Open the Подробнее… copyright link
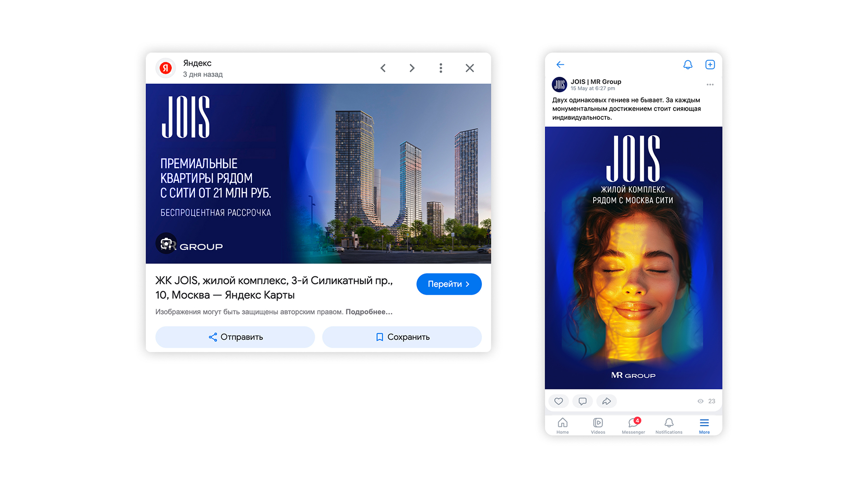The image size is (868, 488). click(x=369, y=312)
